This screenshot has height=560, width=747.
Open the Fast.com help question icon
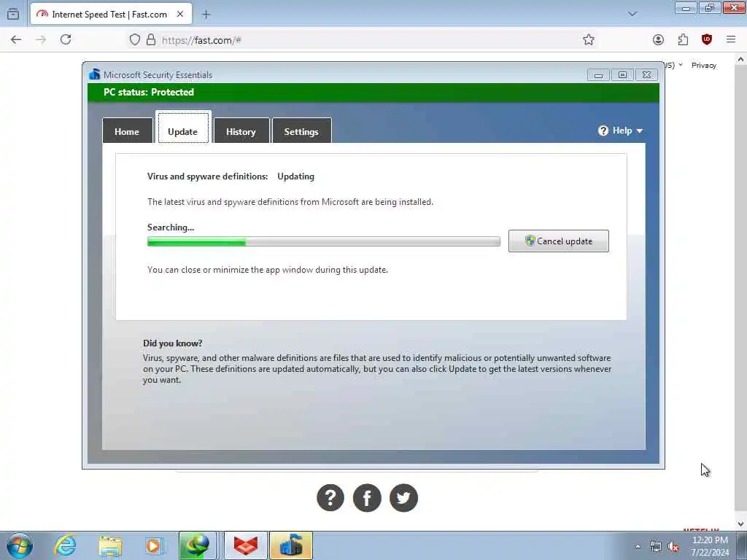[x=330, y=497]
